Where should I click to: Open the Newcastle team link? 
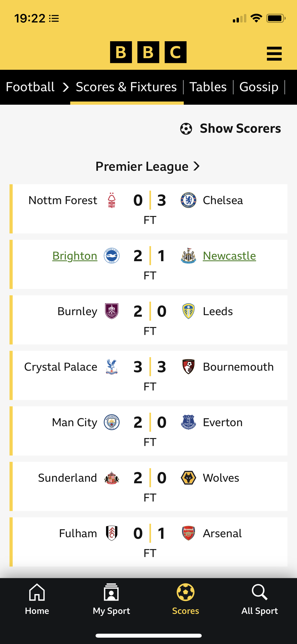point(229,256)
